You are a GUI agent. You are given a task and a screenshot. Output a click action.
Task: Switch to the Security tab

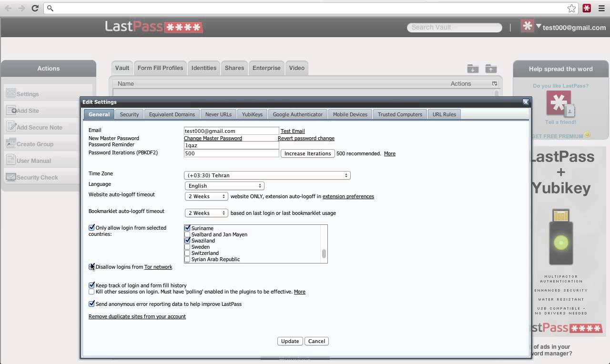pyautogui.click(x=129, y=114)
